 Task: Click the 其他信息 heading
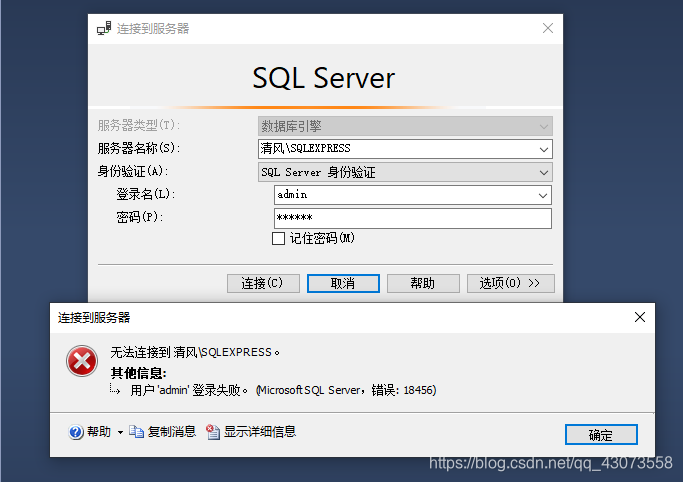[139, 373]
